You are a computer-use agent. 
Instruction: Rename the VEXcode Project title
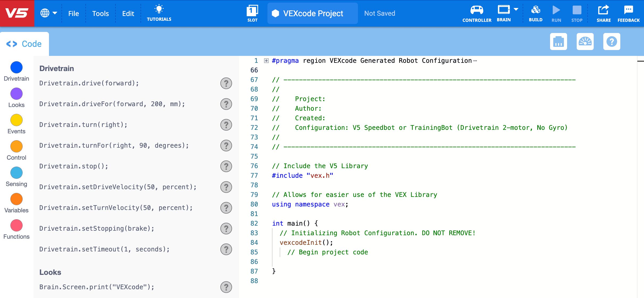[x=313, y=13]
